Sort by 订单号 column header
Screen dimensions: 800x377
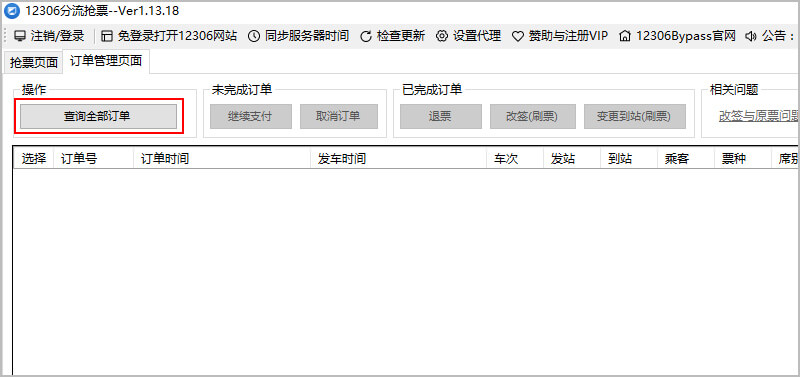(93, 159)
